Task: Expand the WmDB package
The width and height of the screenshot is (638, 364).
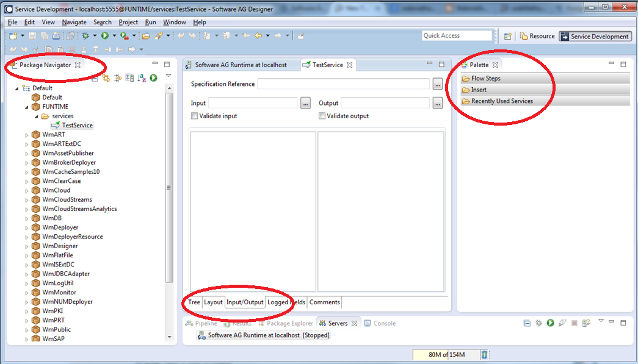Action: pyautogui.click(x=27, y=218)
